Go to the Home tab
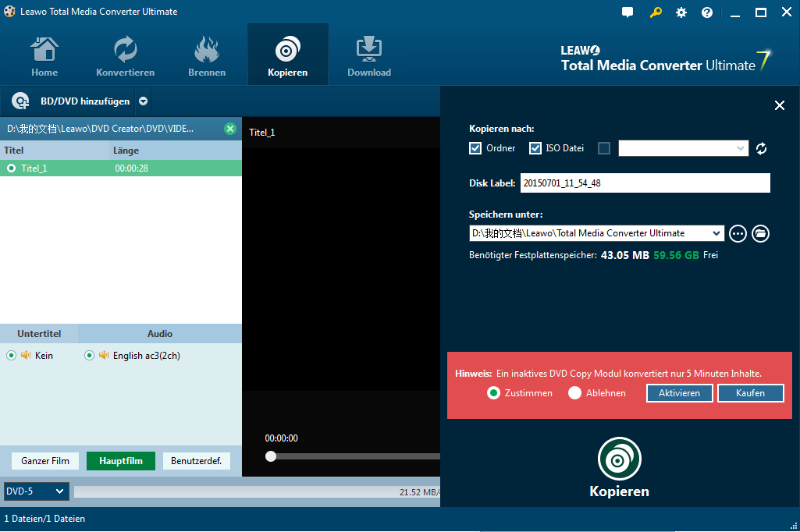This screenshot has width=800, height=532. tap(44, 56)
